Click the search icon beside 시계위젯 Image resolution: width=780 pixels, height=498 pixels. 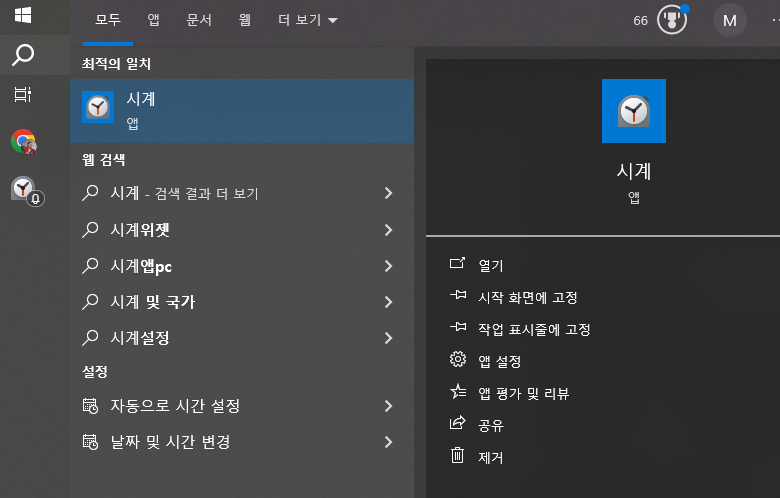pos(90,229)
